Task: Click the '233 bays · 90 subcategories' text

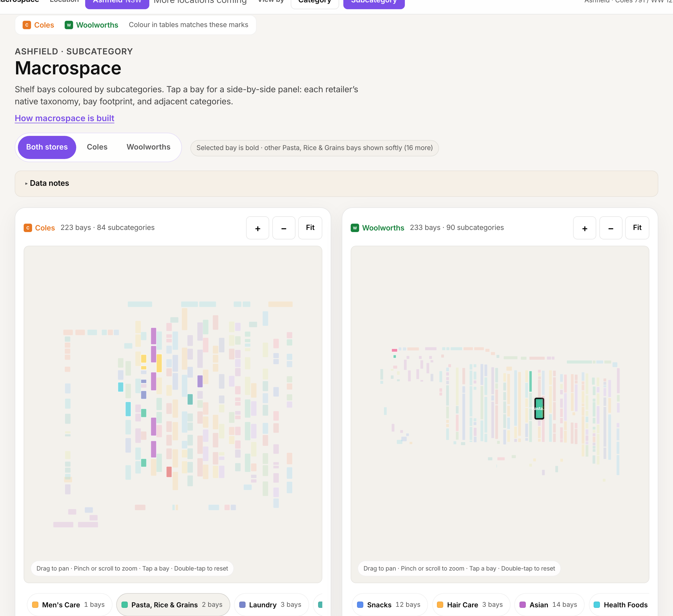Action: [457, 228]
